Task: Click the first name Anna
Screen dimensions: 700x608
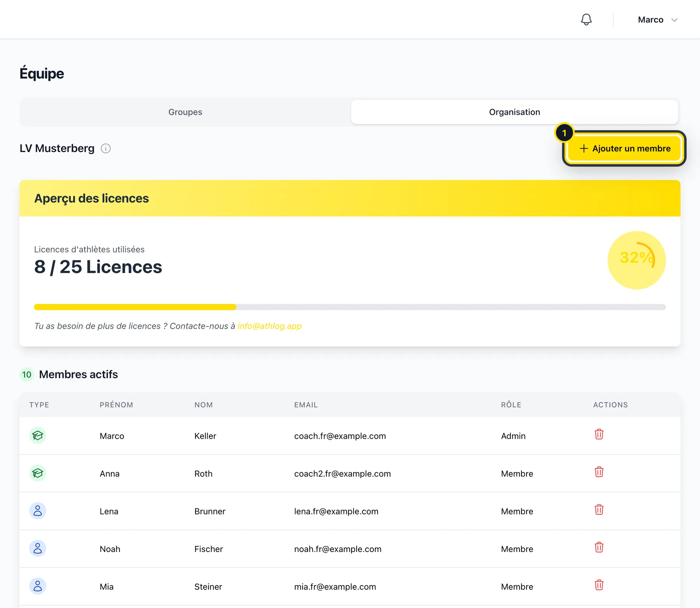Action: [110, 474]
